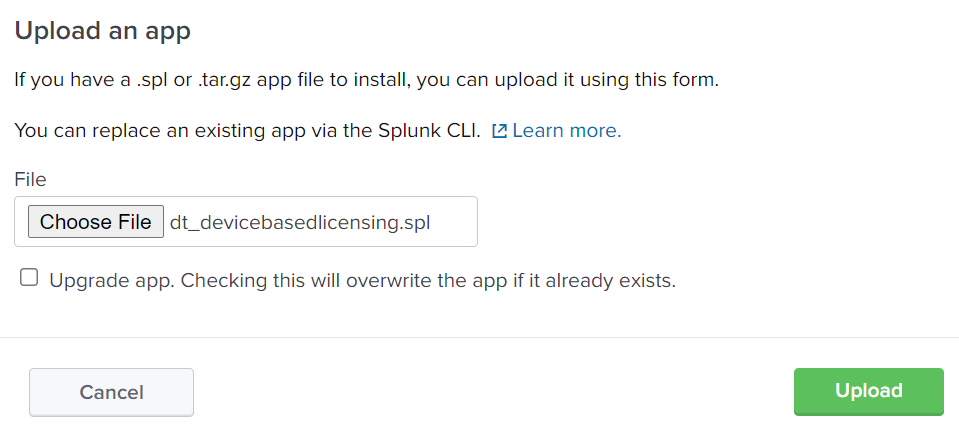Open the Learn more link
959x433 pixels.
pyautogui.click(x=566, y=131)
